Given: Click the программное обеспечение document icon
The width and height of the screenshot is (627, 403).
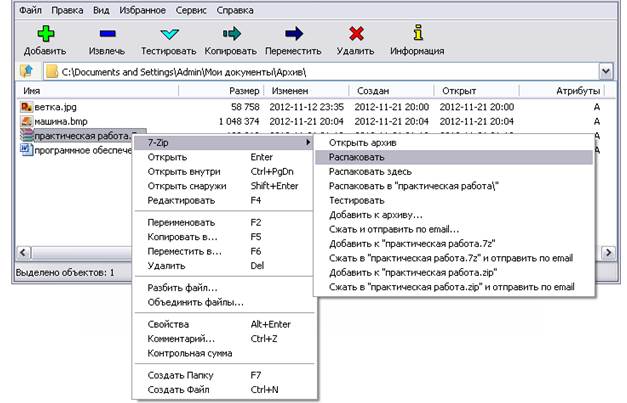Looking at the screenshot, I should [x=26, y=150].
